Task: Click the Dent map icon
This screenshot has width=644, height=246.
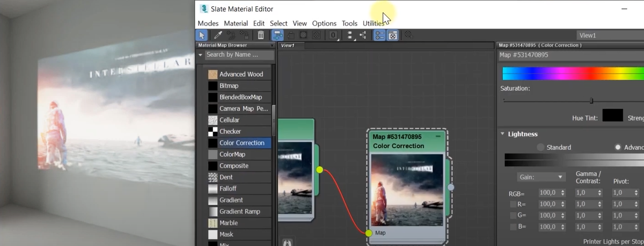Action: (213, 177)
